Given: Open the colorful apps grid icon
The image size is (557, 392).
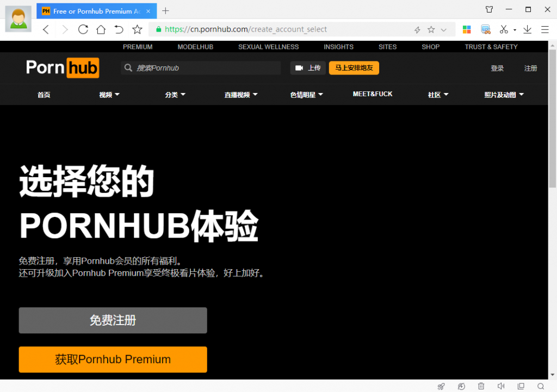Looking at the screenshot, I should point(467,29).
